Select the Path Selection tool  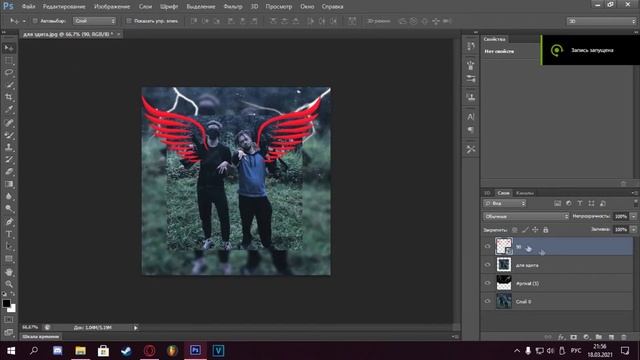[9, 247]
